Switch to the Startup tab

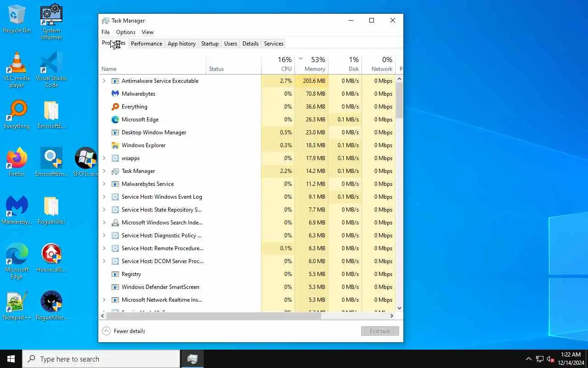[x=210, y=44]
